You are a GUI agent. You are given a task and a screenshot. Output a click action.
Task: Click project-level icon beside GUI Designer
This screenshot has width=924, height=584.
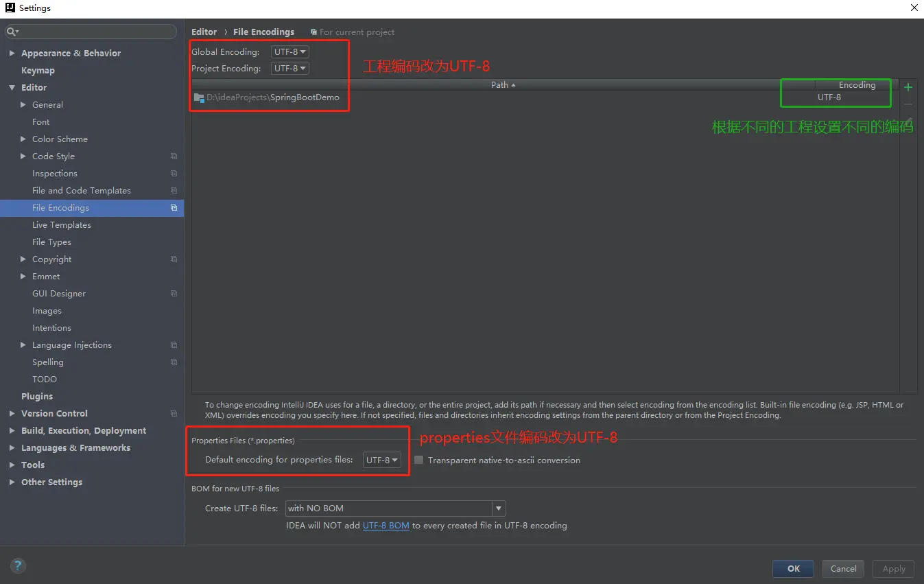(174, 294)
